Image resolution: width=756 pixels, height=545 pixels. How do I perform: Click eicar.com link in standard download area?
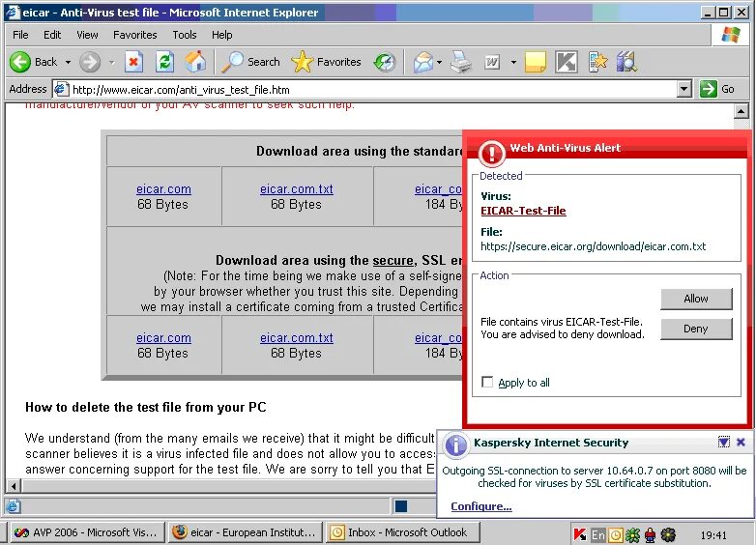tap(163, 189)
